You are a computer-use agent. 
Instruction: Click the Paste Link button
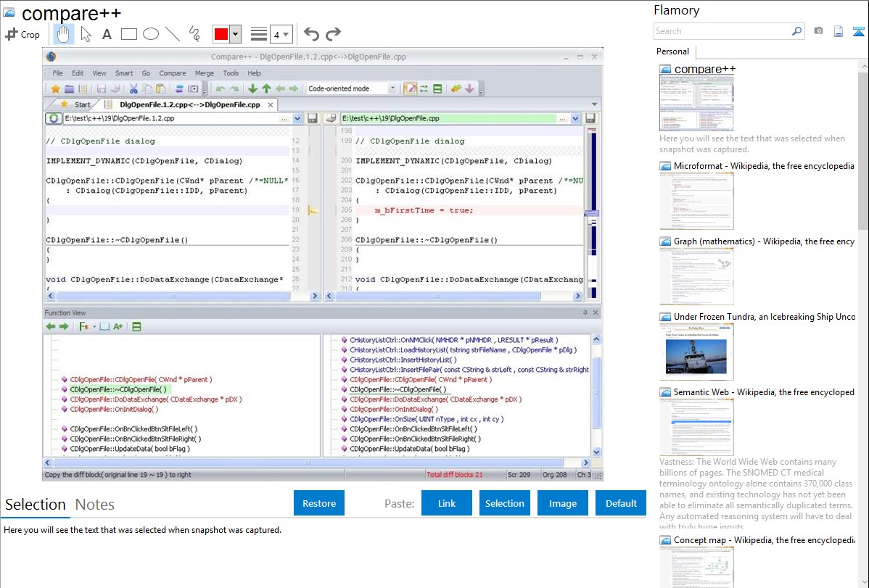(447, 503)
